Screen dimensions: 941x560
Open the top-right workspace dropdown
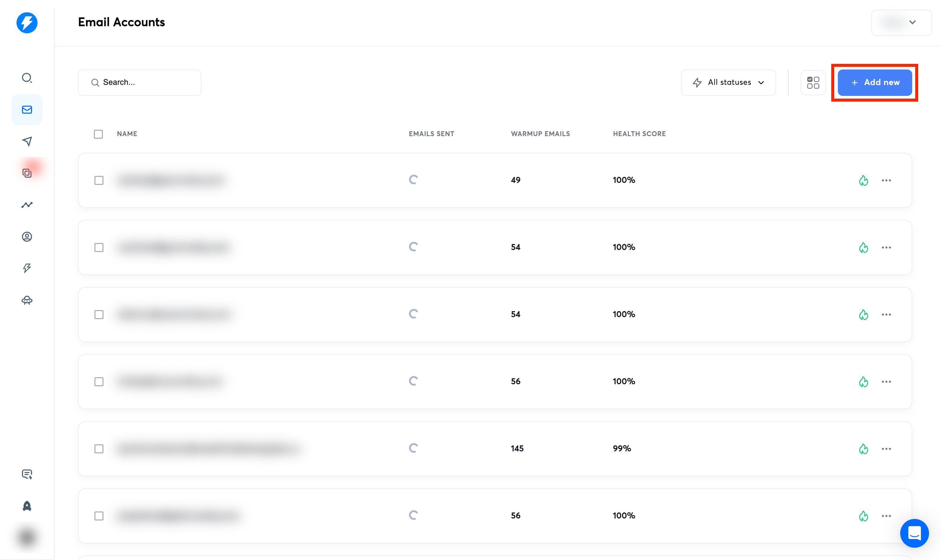901,22
